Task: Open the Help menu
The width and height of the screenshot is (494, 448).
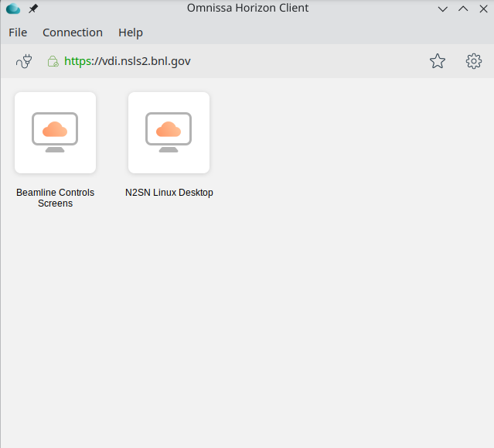Action: tap(131, 32)
